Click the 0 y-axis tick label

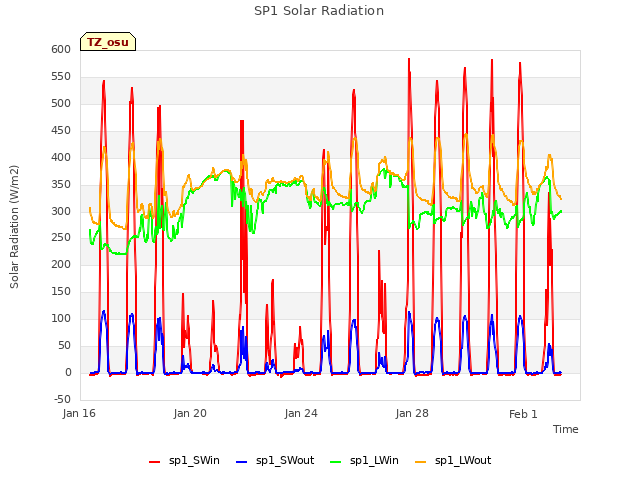[x=68, y=372]
